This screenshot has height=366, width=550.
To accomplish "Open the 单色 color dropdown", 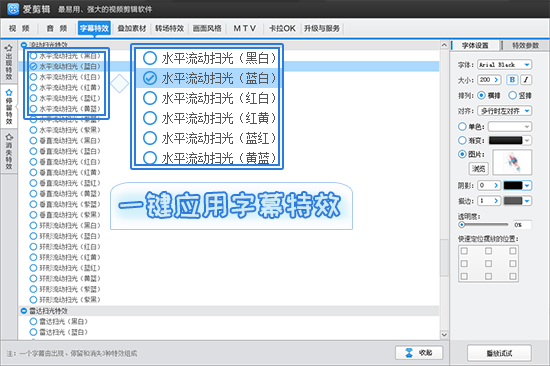I will click(x=510, y=126).
